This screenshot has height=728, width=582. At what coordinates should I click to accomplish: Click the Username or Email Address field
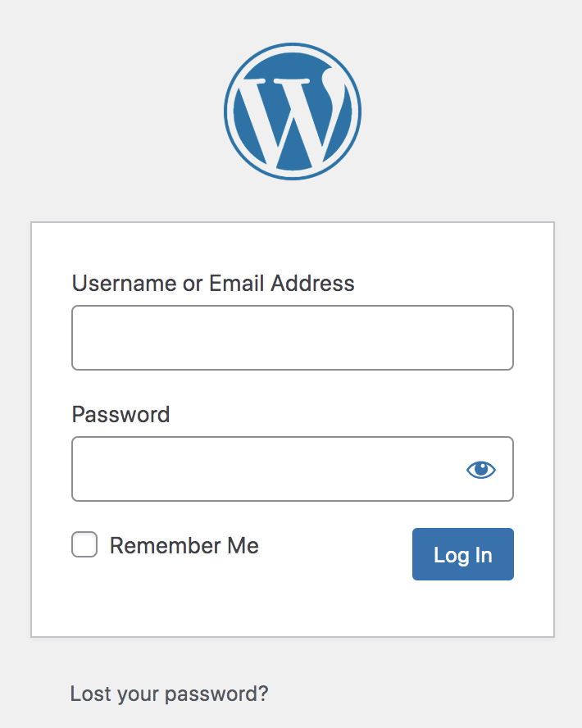coord(292,337)
